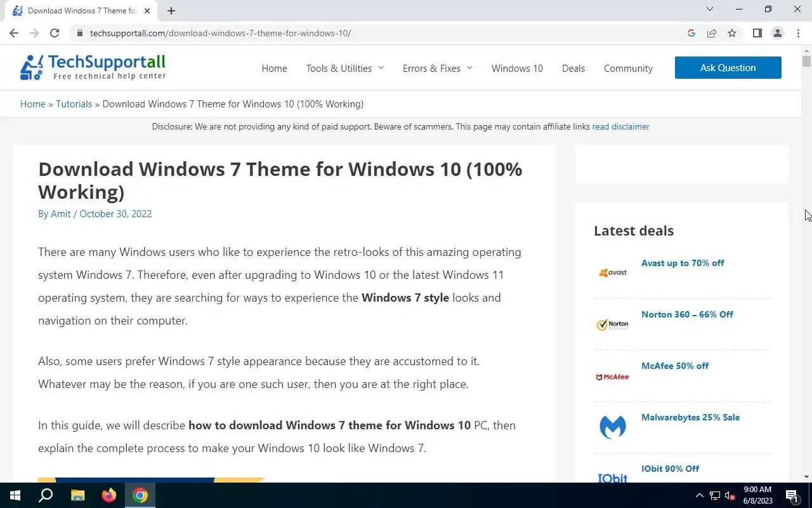Open the Norton 360 – 66% Off deal
This screenshot has height=508, width=812.
pyautogui.click(x=687, y=314)
